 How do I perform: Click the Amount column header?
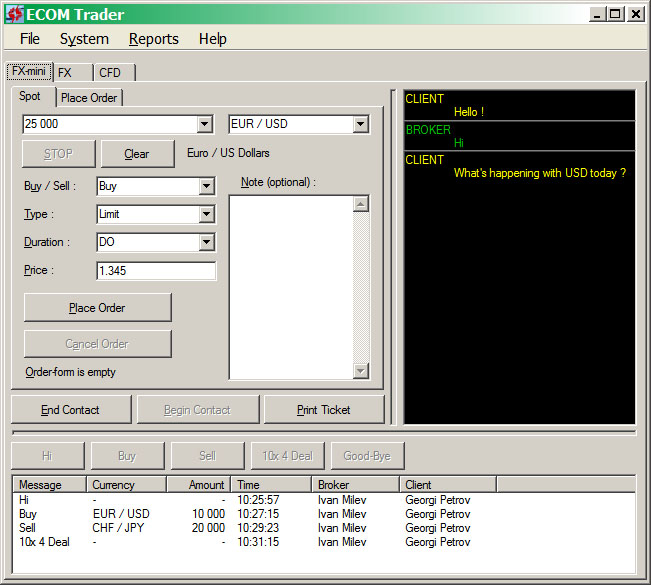pyautogui.click(x=198, y=485)
